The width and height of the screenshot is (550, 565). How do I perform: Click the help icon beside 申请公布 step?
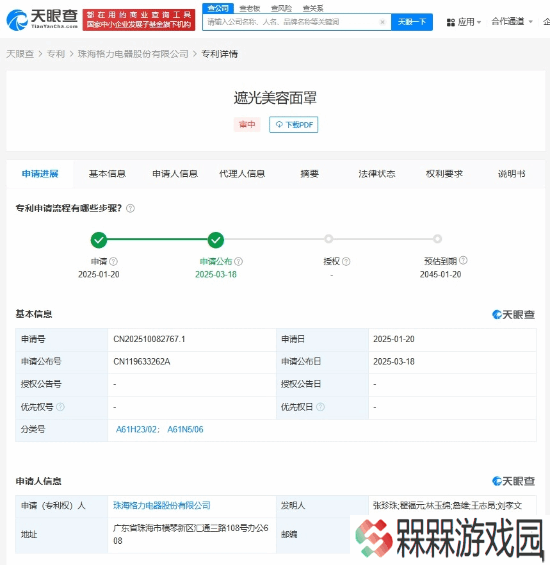coord(239,261)
